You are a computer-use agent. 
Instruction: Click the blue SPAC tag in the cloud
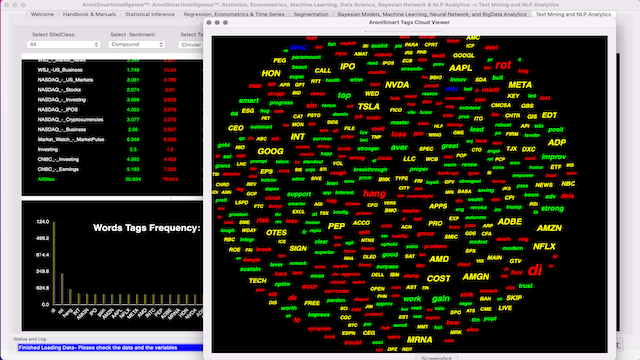[298, 48]
